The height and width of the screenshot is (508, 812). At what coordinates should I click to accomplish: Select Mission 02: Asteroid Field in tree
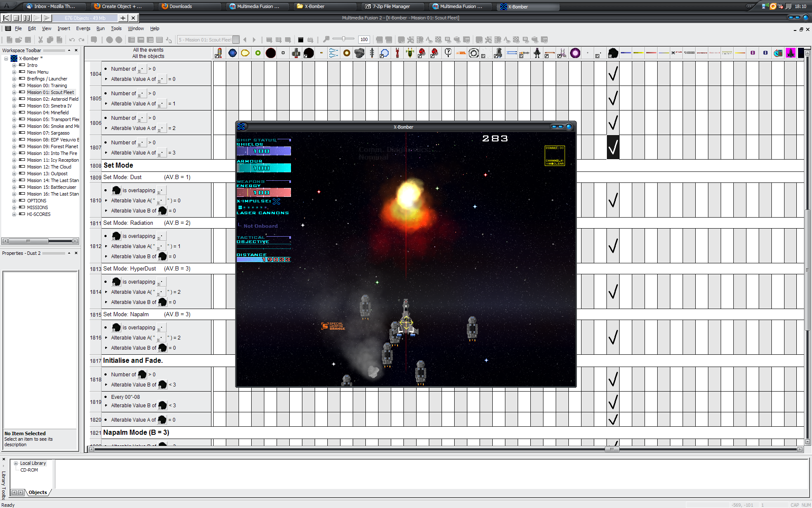click(x=52, y=99)
